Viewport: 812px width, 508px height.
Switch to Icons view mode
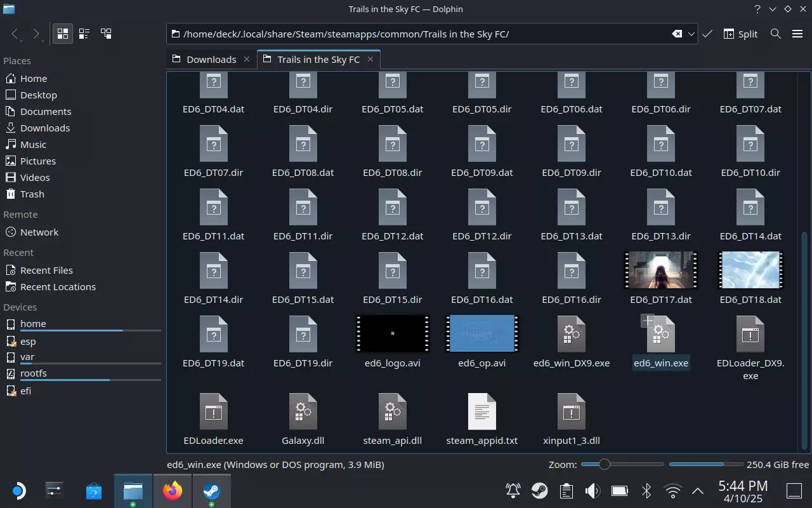63,34
